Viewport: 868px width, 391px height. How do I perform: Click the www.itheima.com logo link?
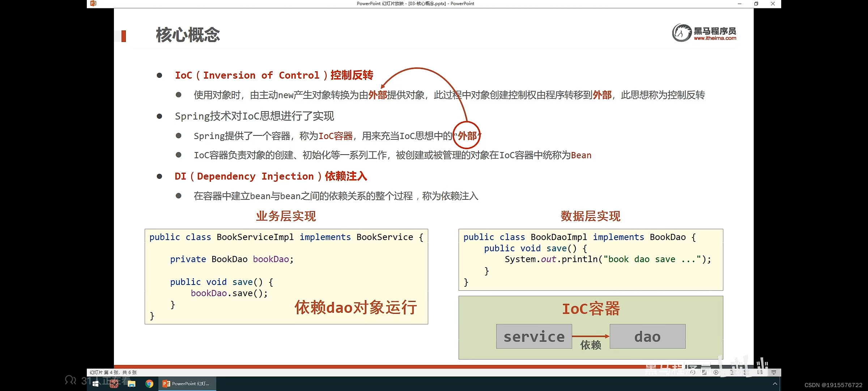coord(715,38)
